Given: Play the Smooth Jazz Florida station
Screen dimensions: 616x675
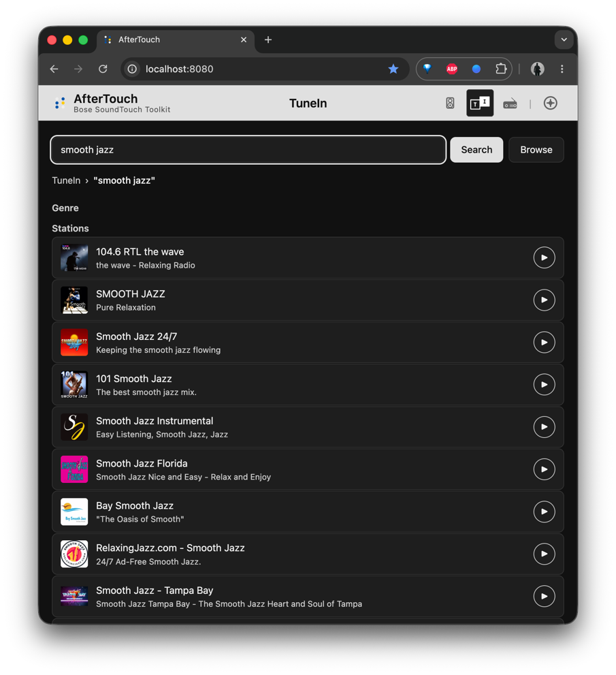Looking at the screenshot, I should coord(544,469).
